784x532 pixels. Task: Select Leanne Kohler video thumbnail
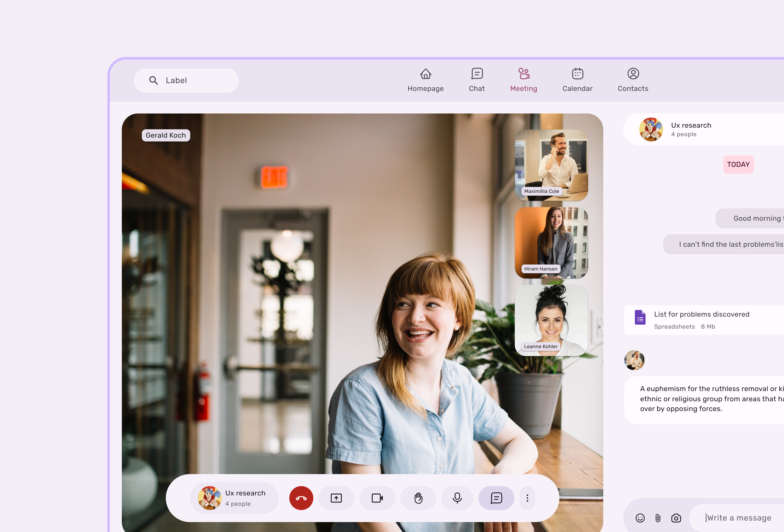point(551,320)
